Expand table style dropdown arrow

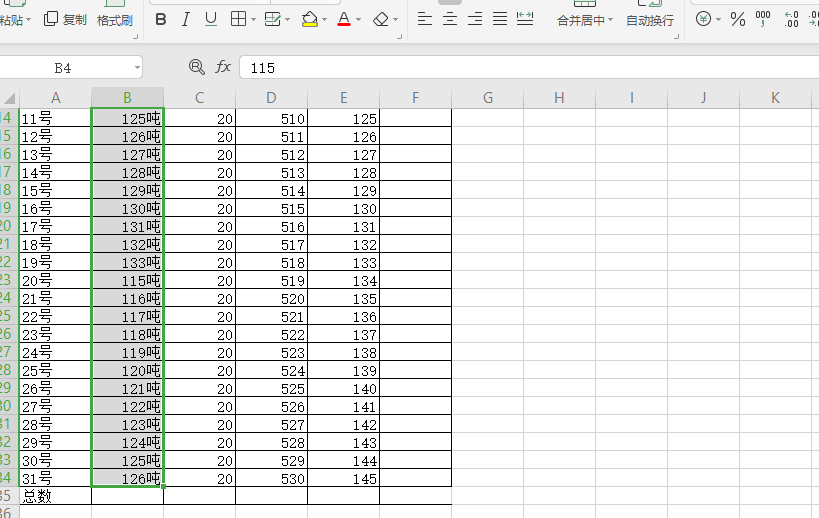287,20
